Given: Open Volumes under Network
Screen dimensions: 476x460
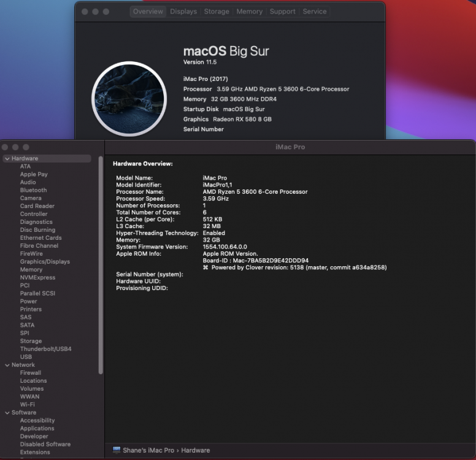Looking at the screenshot, I should tap(32, 389).
